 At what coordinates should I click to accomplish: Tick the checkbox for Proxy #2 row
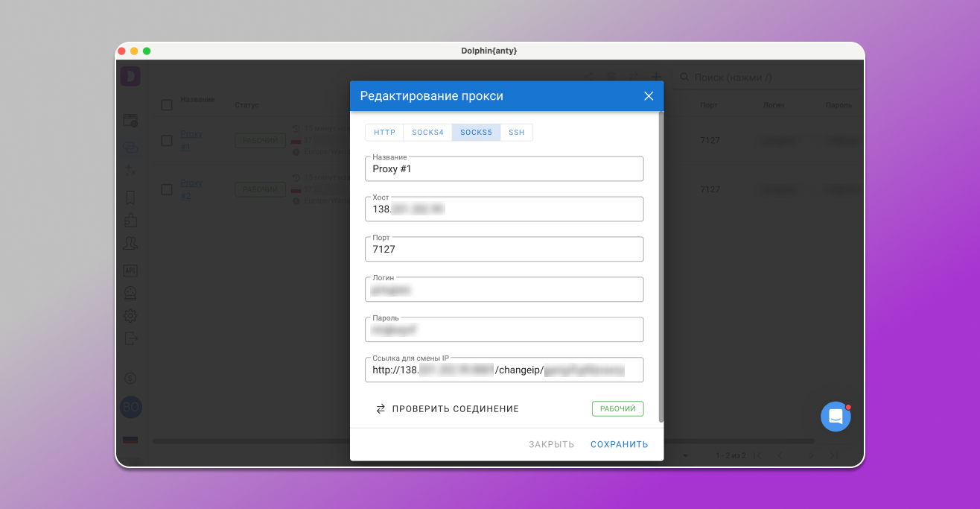(167, 189)
